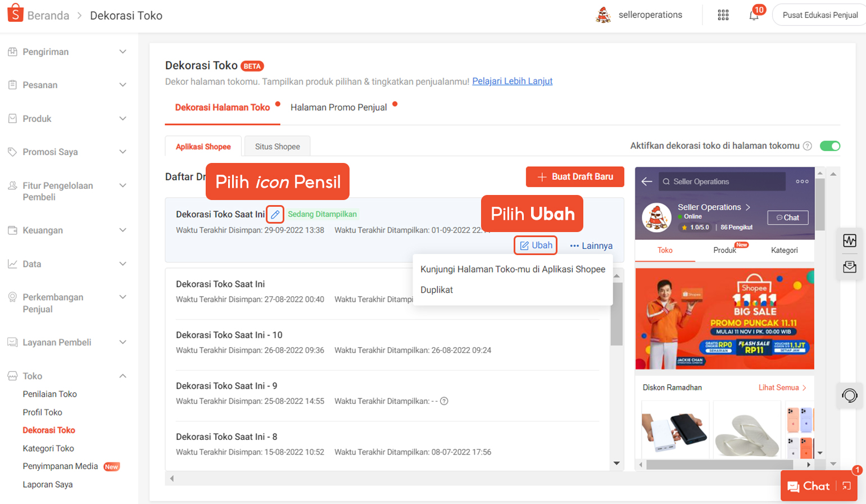Click the help icon beside Aktifkan dekorasi toko
The height and width of the screenshot is (504, 866).
[808, 146]
